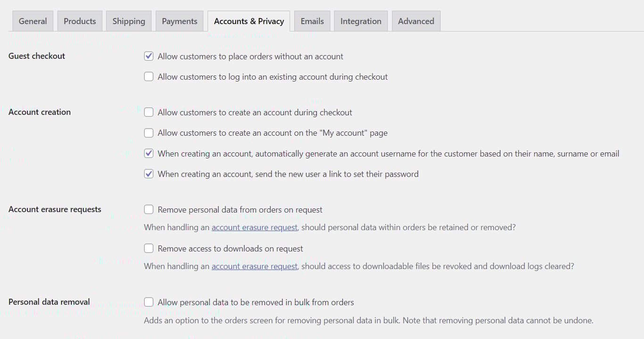Switch to the General settings tab
The image size is (644, 339).
[32, 21]
